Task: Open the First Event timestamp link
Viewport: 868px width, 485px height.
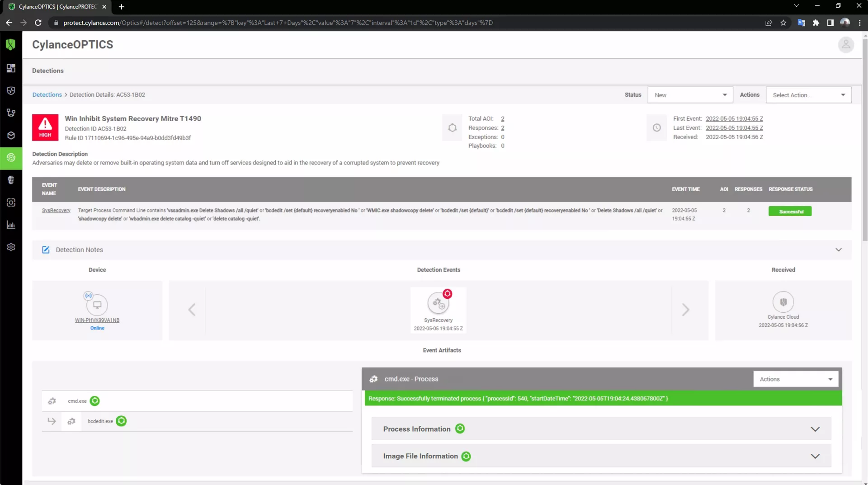Action: click(x=734, y=119)
